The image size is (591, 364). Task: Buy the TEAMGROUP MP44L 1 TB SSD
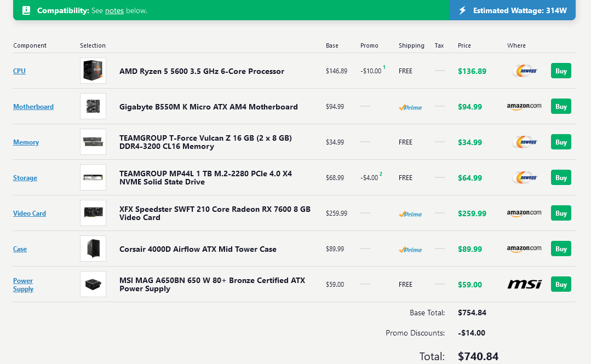pos(561,177)
